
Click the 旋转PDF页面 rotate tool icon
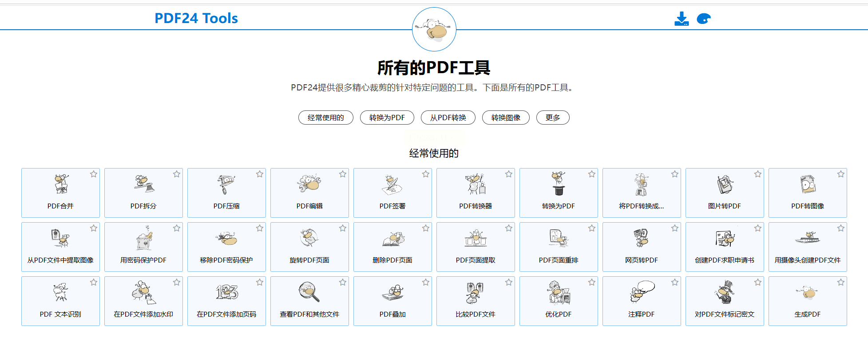pyautogui.click(x=309, y=238)
